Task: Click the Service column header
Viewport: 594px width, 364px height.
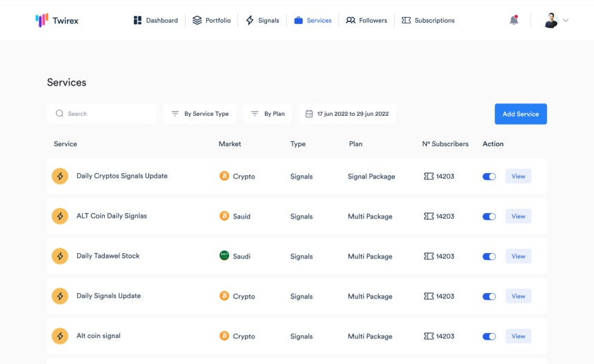Action: coord(65,144)
